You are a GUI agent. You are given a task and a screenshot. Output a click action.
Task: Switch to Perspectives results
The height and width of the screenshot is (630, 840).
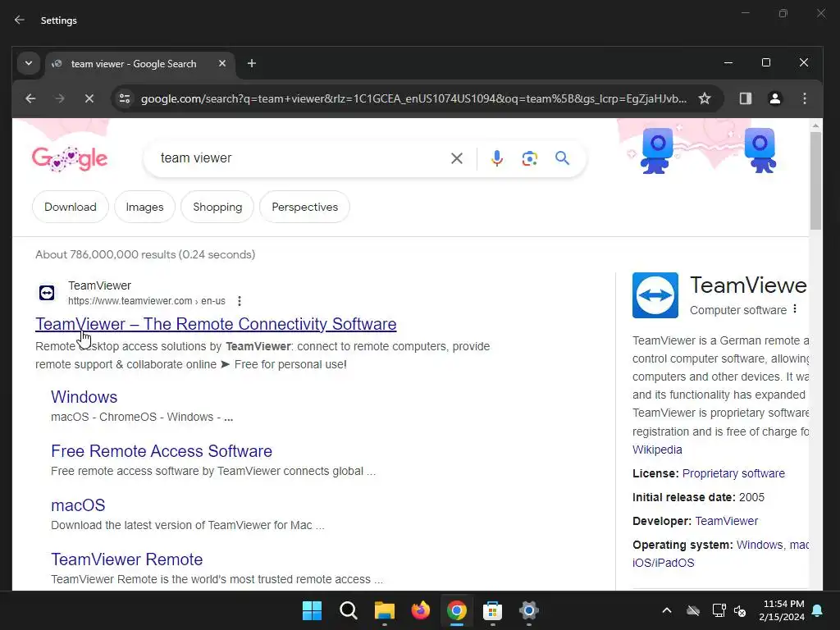tap(305, 207)
